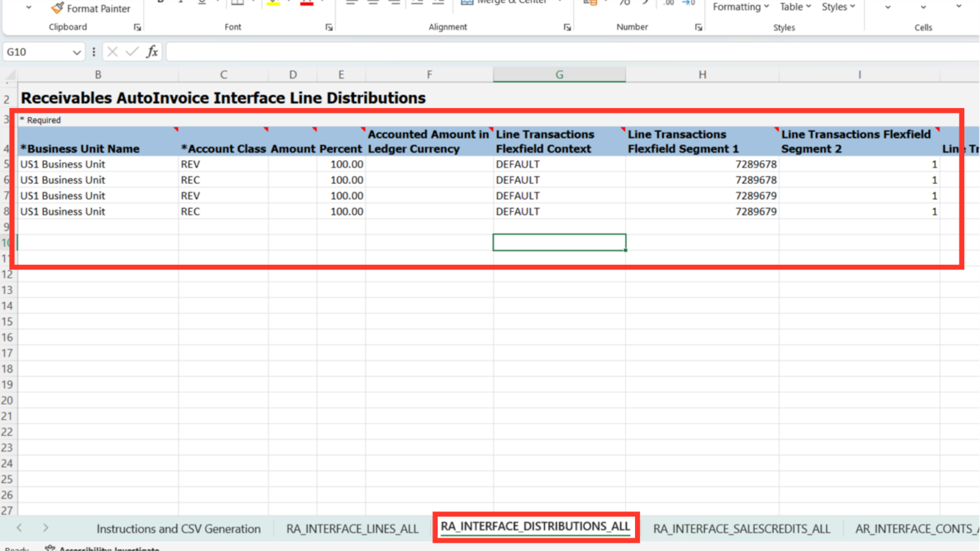The height and width of the screenshot is (551, 980).
Task: Select column F header
Action: [429, 75]
